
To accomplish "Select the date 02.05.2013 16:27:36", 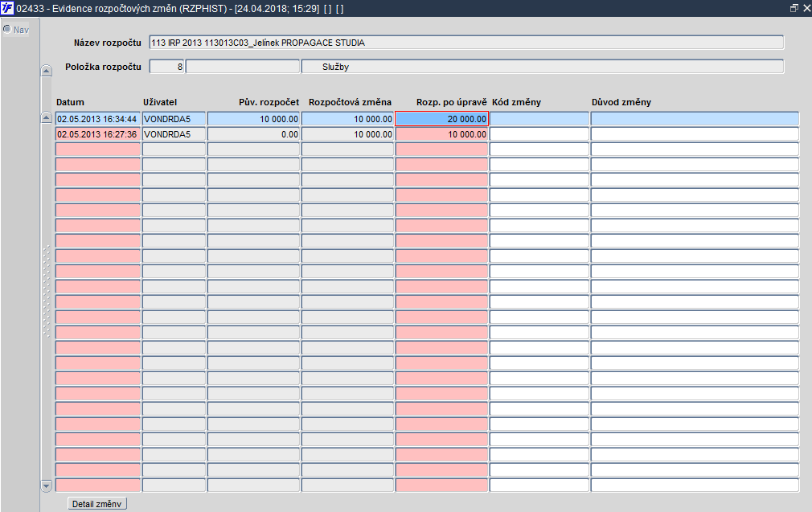I will tap(97, 134).
